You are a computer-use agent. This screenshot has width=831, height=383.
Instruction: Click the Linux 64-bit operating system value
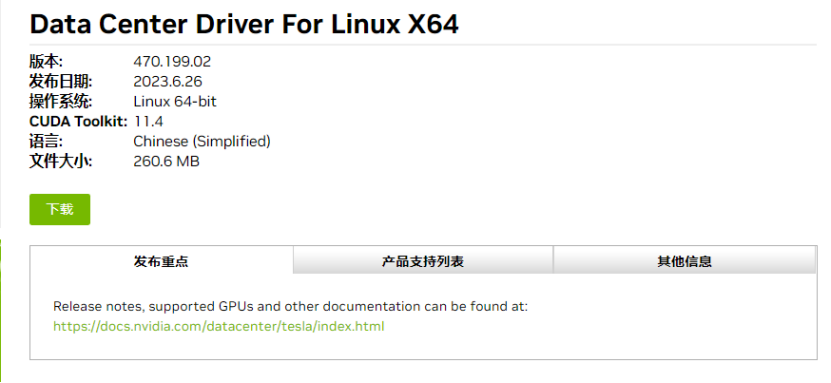[175, 101]
